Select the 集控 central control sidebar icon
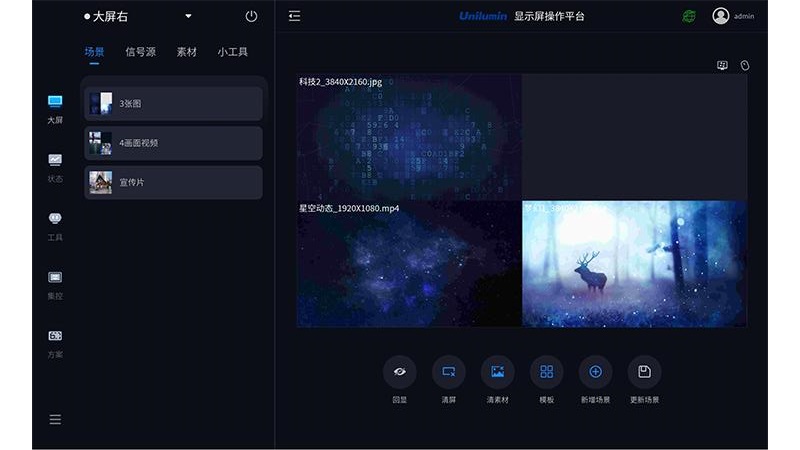 pos(55,278)
